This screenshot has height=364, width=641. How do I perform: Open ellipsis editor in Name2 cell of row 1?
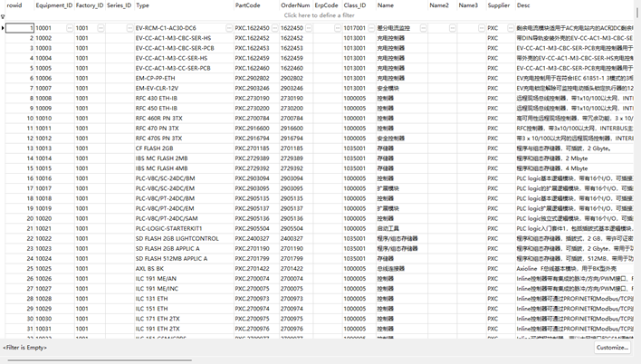pos(452,28)
